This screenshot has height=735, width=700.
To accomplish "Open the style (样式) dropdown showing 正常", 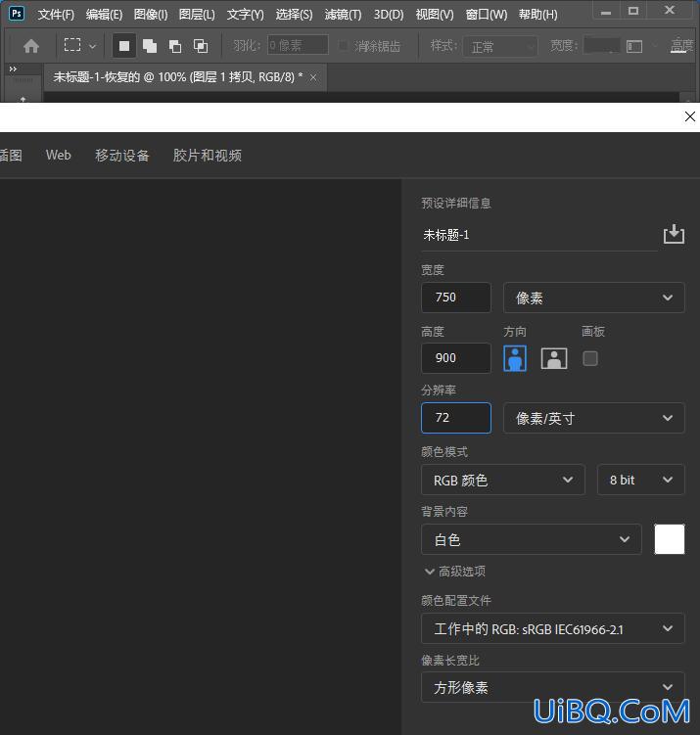I will point(500,46).
